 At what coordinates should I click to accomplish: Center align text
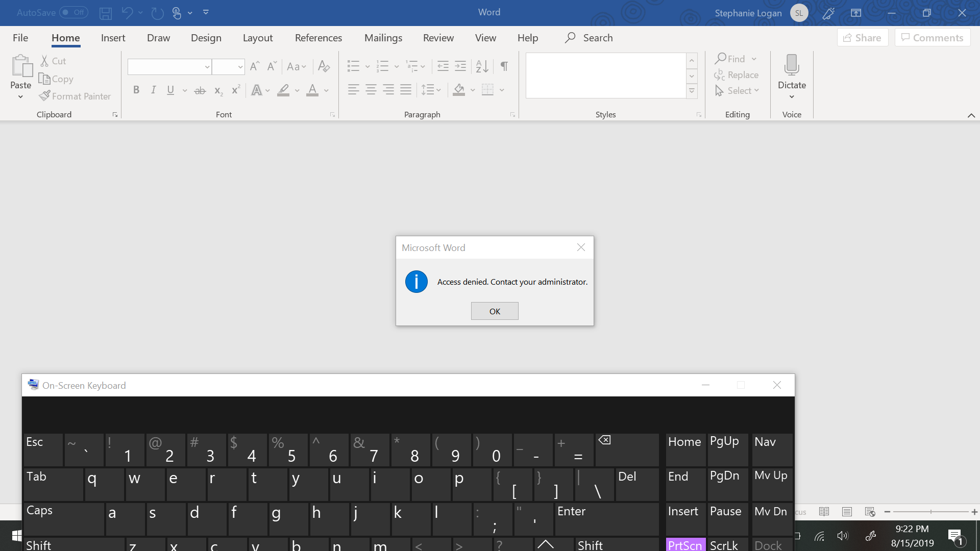371,90
